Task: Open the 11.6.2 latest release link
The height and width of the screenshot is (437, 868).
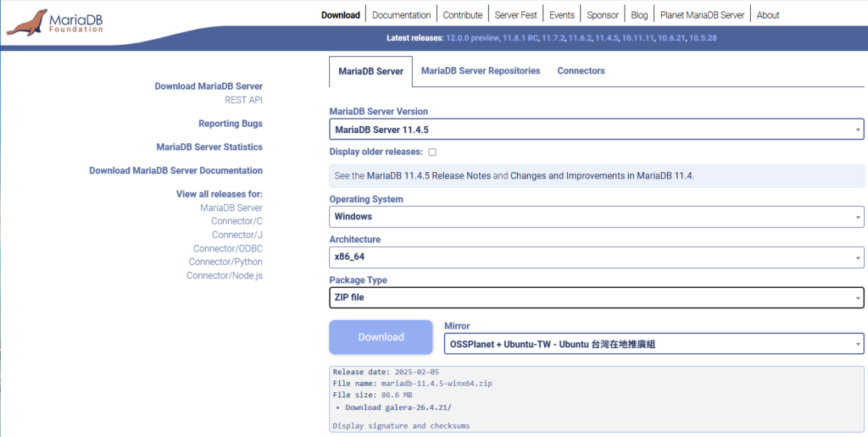Action: (x=580, y=38)
